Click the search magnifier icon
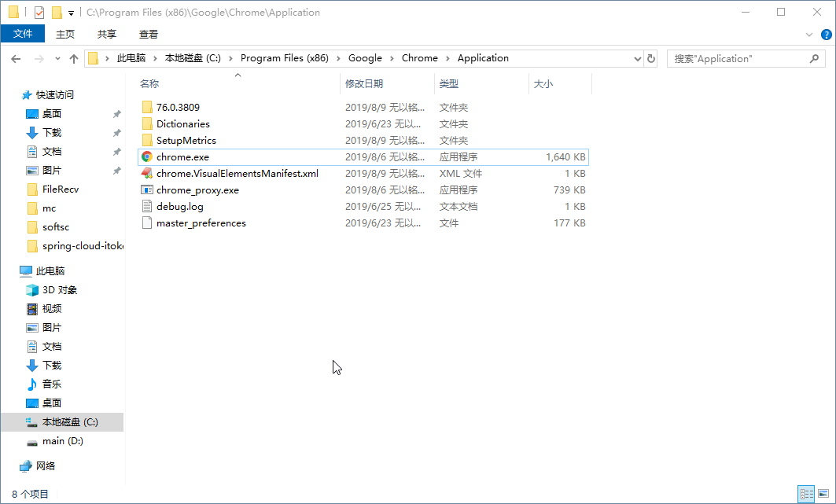 pyautogui.click(x=814, y=58)
